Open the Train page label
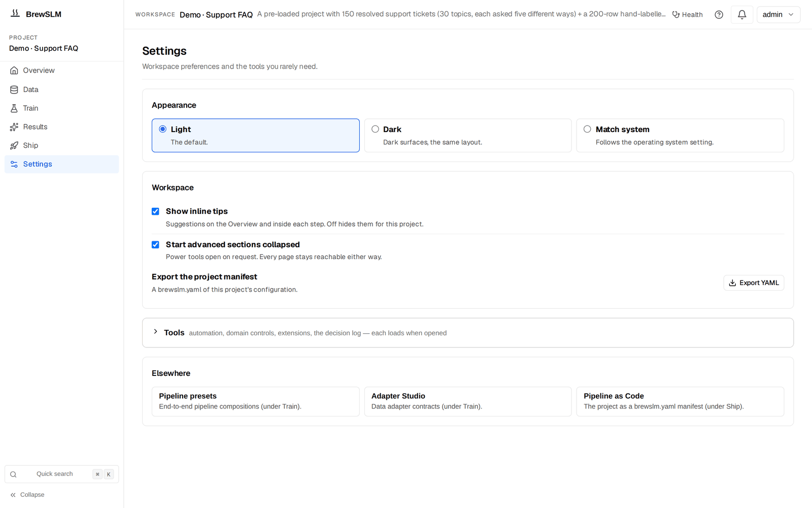812x508 pixels. click(30, 108)
